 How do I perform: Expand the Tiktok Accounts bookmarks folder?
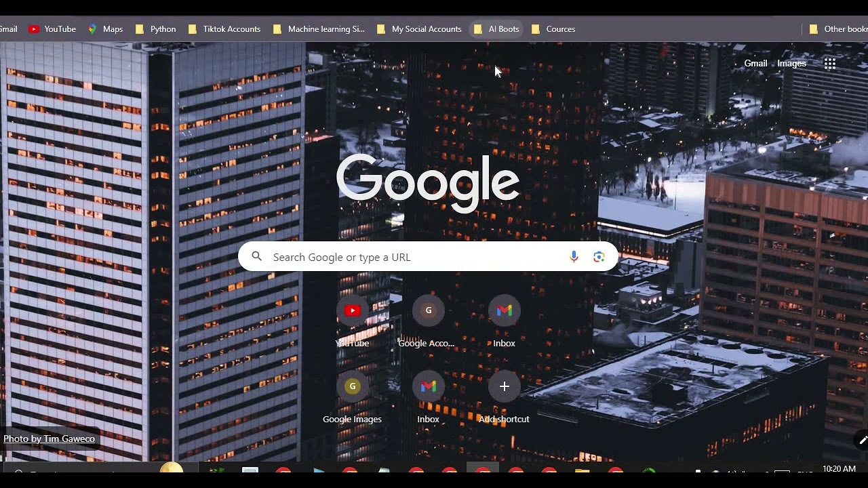coord(224,29)
